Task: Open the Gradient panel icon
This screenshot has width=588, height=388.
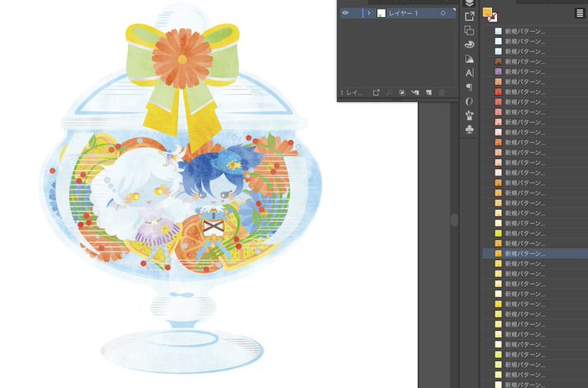Action: coord(470,59)
